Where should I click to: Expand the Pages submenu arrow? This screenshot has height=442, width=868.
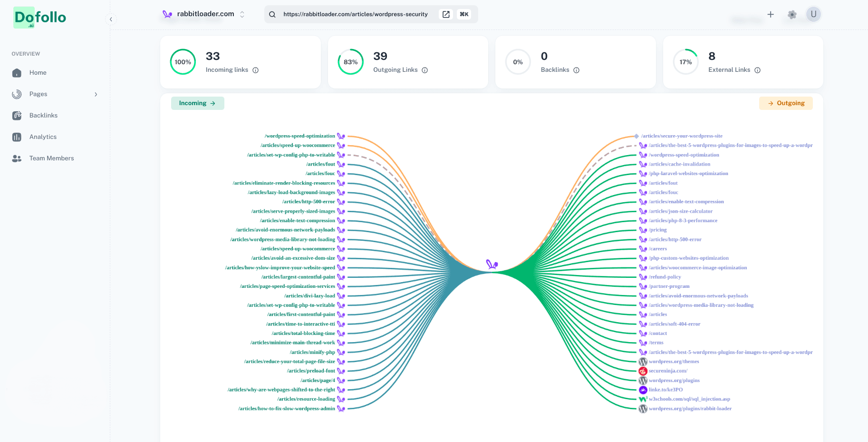pyautogui.click(x=96, y=94)
